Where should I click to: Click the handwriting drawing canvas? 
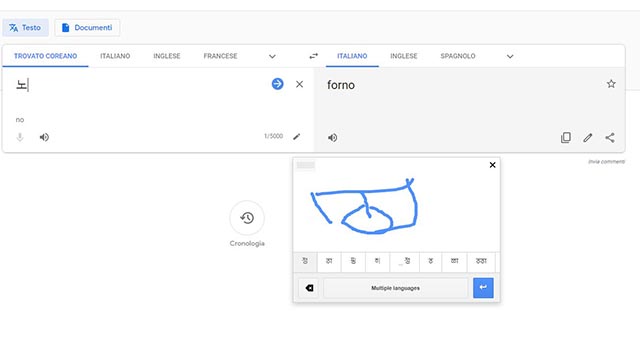point(396,210)
